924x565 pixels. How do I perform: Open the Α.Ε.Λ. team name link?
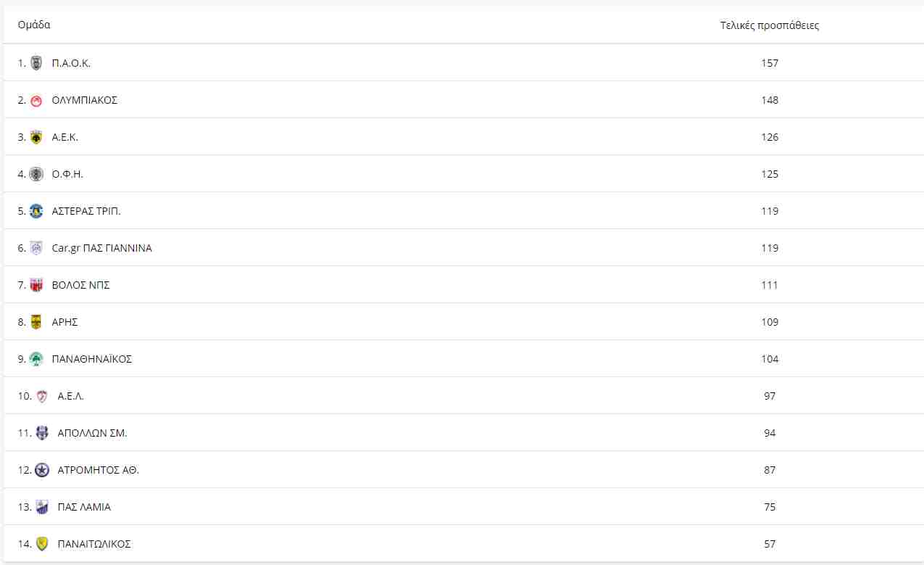70,396
